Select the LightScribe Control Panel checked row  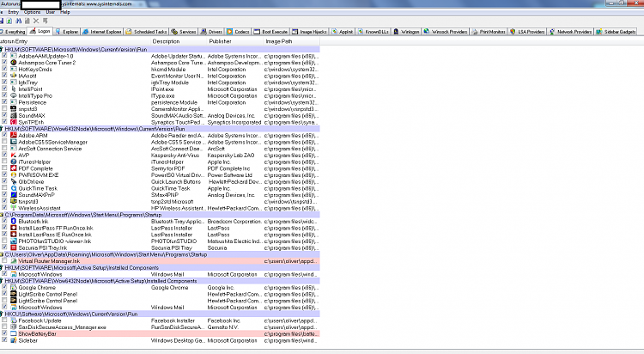(x=160, y=294)
